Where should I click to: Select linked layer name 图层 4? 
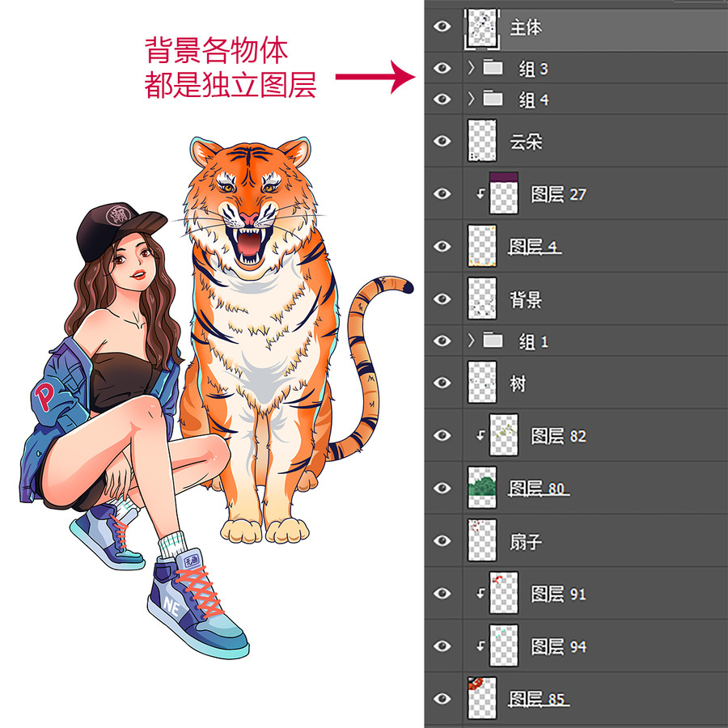(x=534, y=247)
